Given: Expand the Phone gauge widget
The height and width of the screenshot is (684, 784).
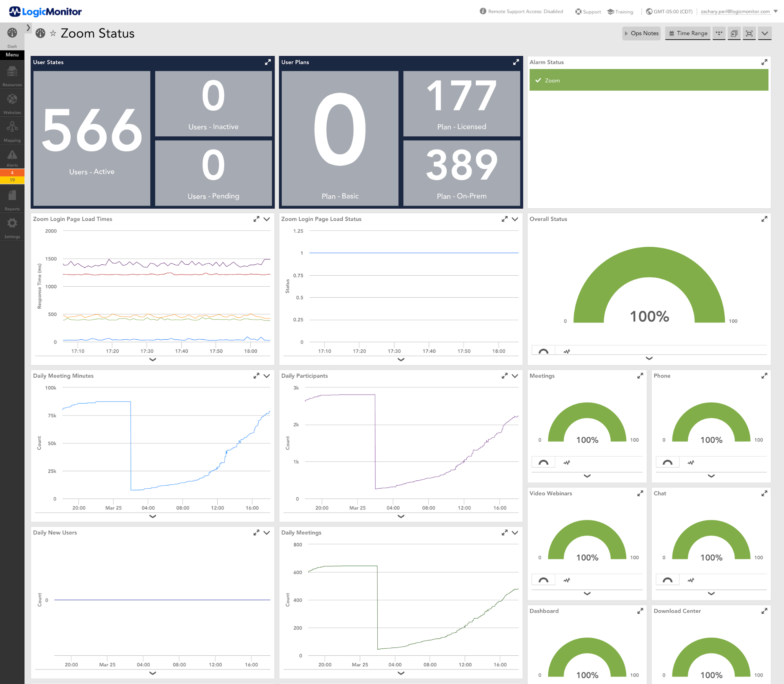Looking at the screenshot, I should tap(764, 376).
